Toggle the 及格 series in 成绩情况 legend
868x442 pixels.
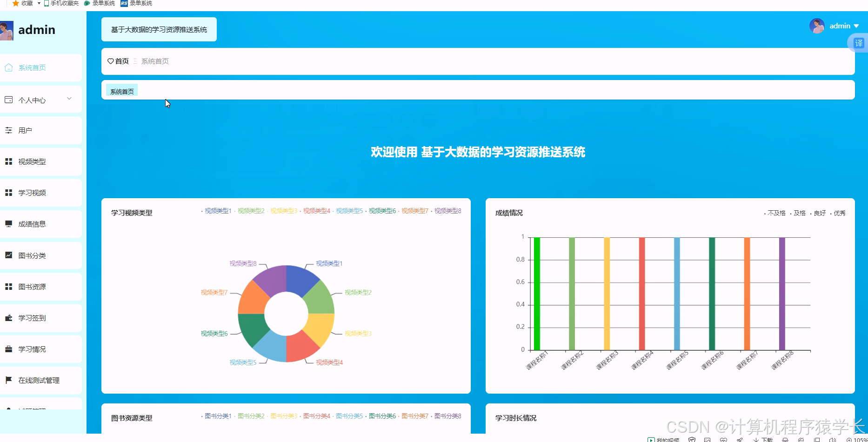tap(798, 213)
